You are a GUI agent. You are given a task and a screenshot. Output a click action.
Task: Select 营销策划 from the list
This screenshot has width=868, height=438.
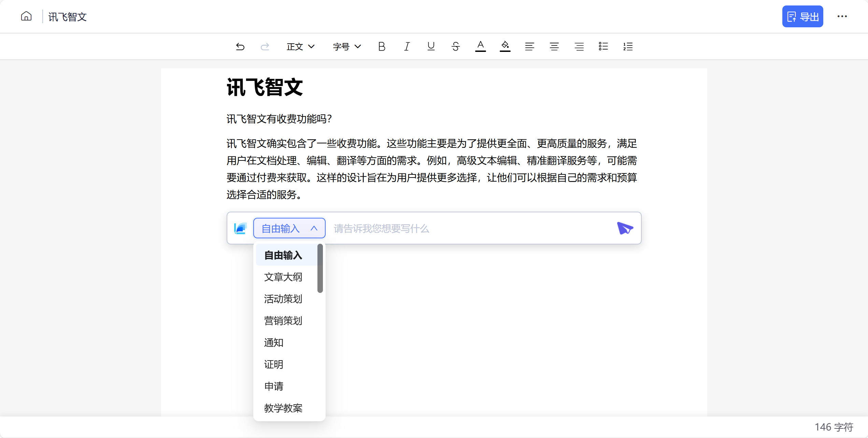pos(286,321)
